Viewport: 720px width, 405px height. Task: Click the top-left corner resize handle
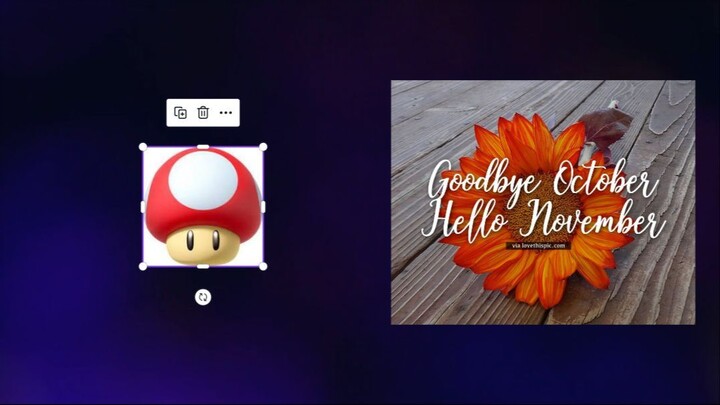tap(143, 147)
